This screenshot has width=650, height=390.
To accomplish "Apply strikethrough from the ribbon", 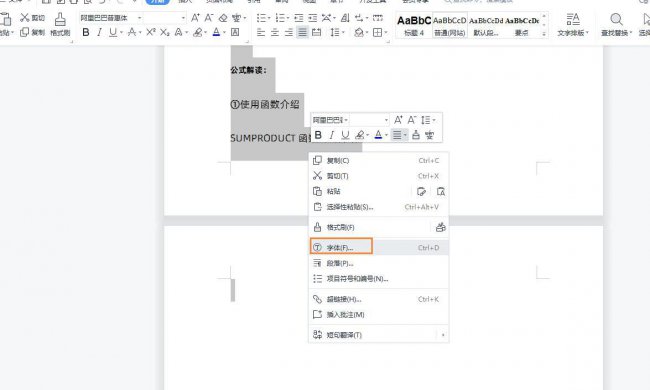I will 132,32.
